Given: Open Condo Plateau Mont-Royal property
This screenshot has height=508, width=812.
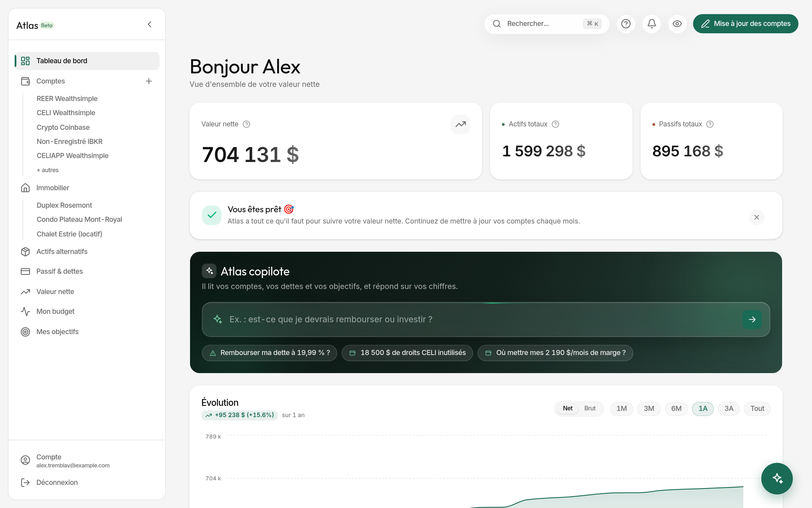Looking at the screenshot, I should (79, 219).
